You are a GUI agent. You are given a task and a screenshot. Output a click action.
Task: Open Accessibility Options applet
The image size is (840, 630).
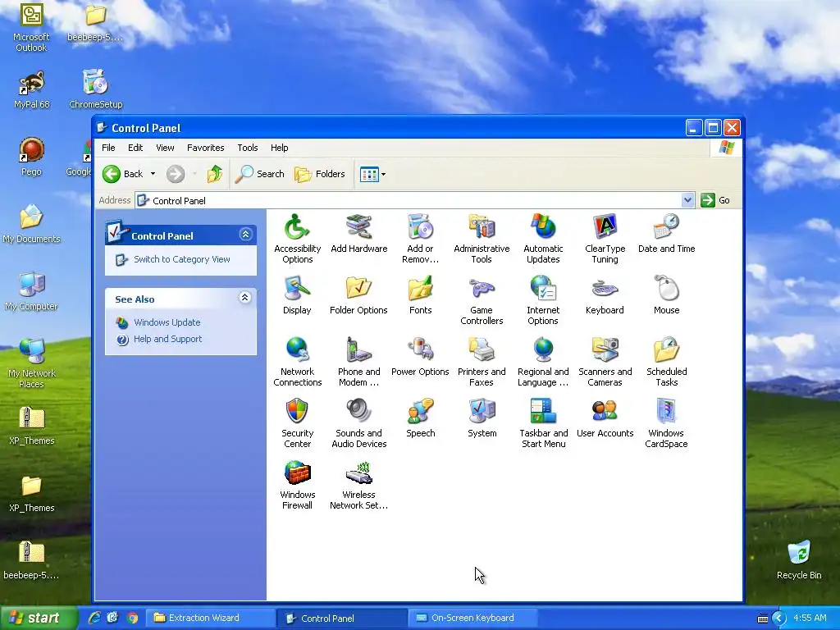[x=297, y=238]
